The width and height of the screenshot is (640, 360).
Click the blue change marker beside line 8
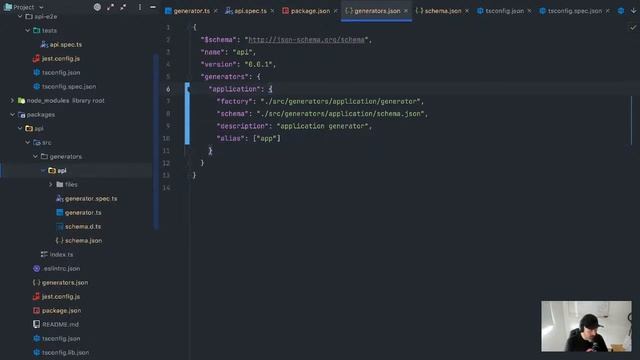187,114
